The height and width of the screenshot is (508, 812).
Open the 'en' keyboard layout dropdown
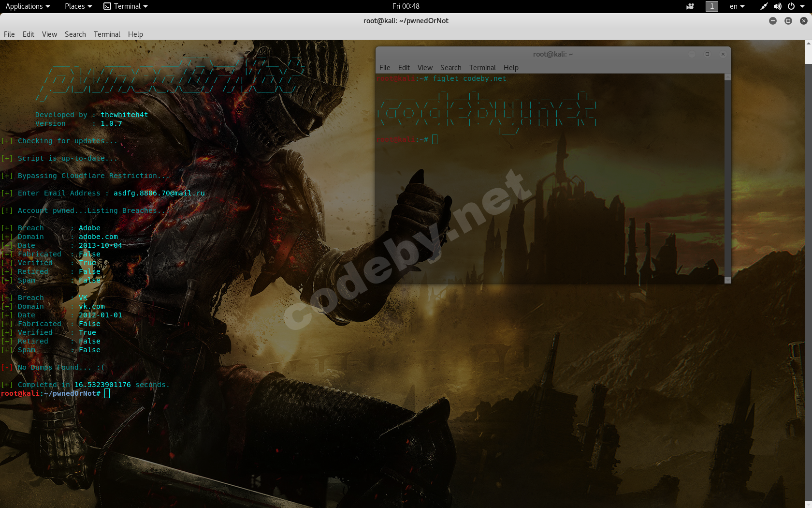(x=737, y=6)
